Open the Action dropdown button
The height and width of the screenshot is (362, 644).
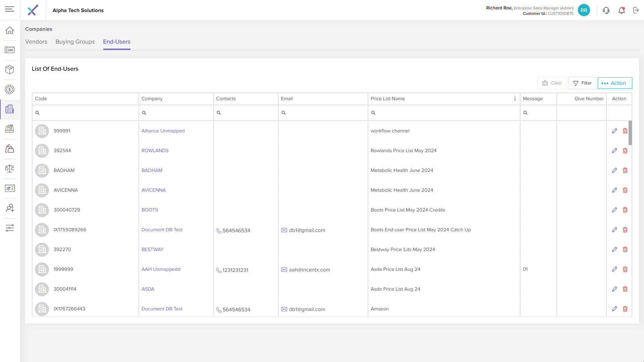614,83
